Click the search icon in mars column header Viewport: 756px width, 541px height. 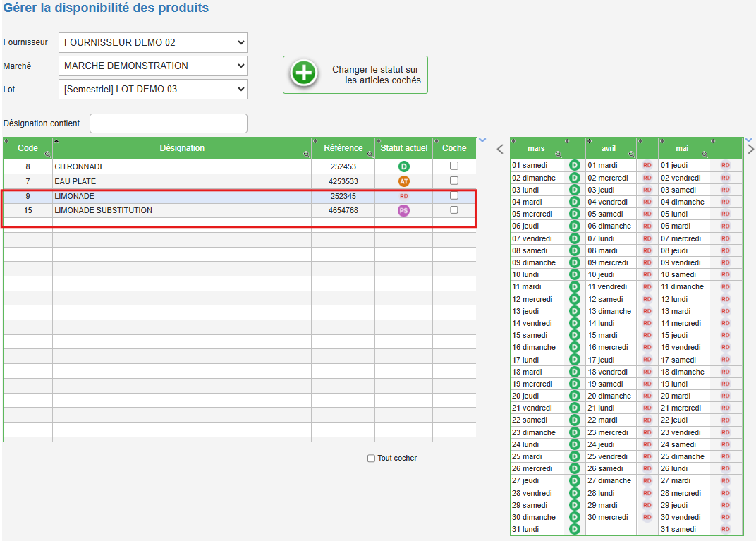[x=558, y=154]
